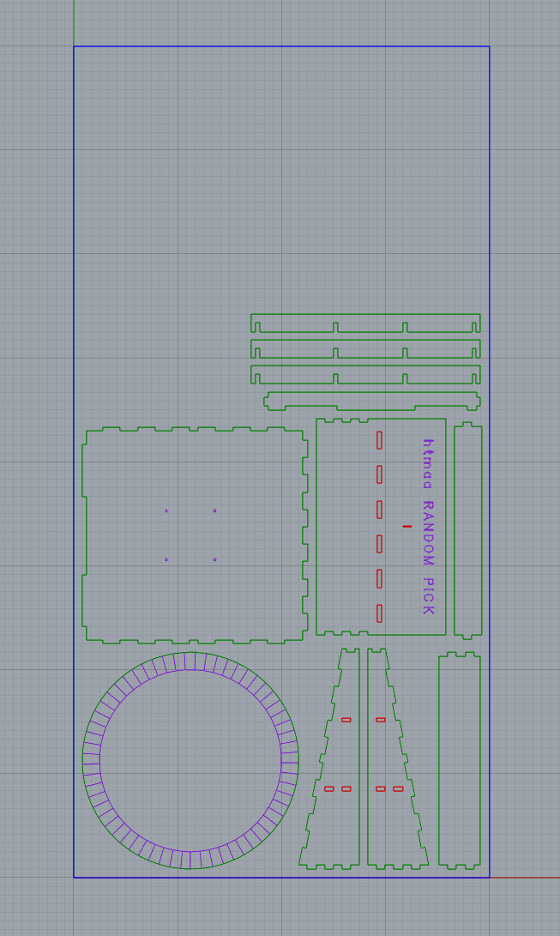Image resolution: width=560 pixels, height=936 pixels.
Task: Select the topmost red slot in center panel
Action: 379,440
